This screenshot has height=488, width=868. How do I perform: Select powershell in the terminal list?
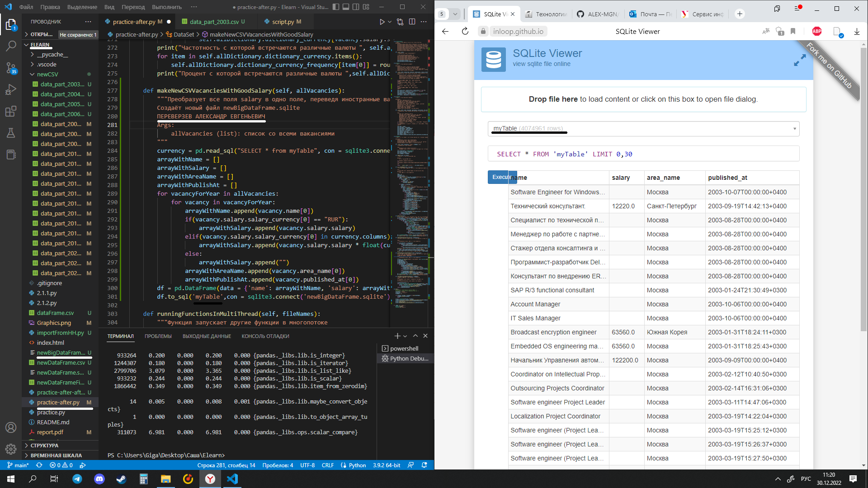404,348
